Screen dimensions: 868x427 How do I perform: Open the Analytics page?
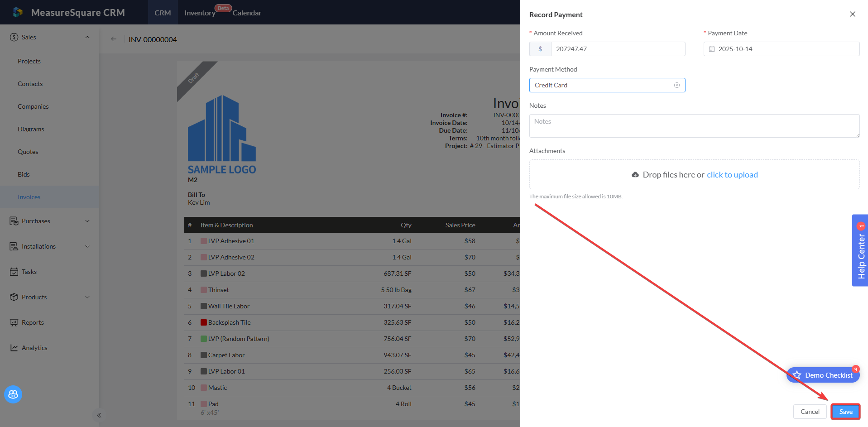pyautogui.click(x=34, y=348)
